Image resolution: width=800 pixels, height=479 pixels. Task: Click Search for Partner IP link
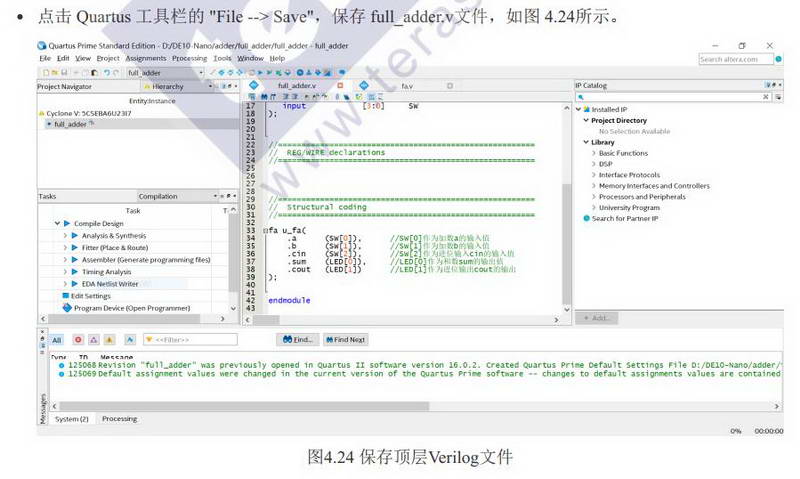point(624,218)
